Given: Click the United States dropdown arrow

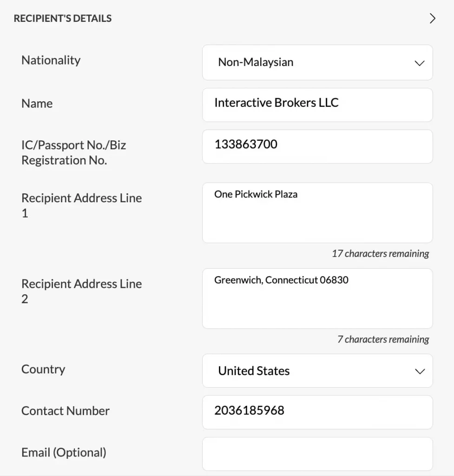Looking at the screenshot, I should [420, 371].
